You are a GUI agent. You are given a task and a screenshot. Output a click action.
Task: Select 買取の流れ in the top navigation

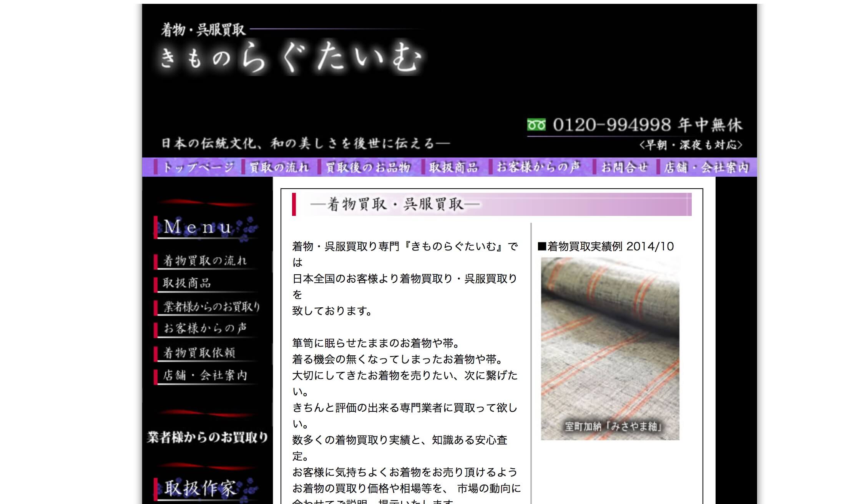[279, 167]
